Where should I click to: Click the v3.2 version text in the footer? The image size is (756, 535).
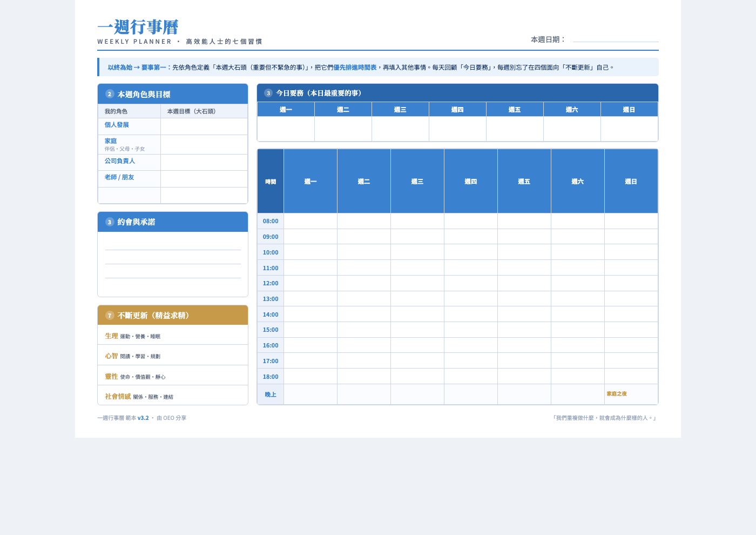pos(143,418)
